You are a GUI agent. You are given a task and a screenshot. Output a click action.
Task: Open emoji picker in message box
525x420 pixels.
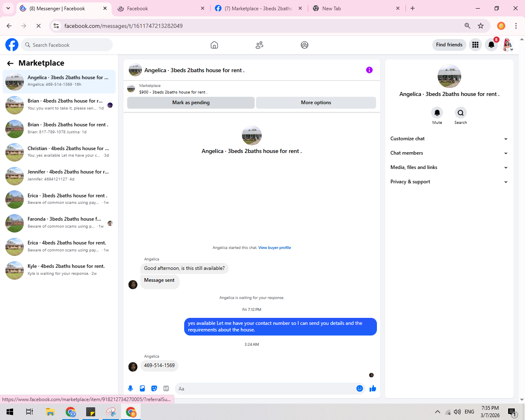point(360,388)
